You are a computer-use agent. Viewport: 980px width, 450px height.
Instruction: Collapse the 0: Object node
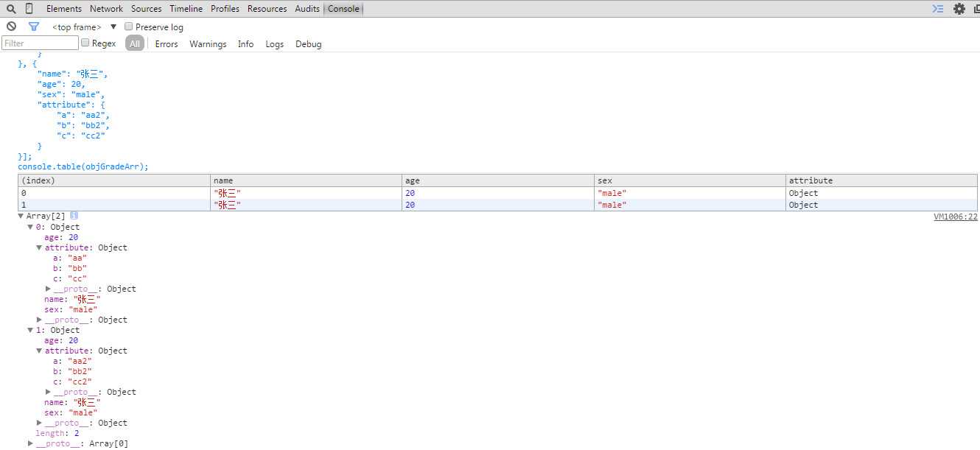click(x=30, y=227)
